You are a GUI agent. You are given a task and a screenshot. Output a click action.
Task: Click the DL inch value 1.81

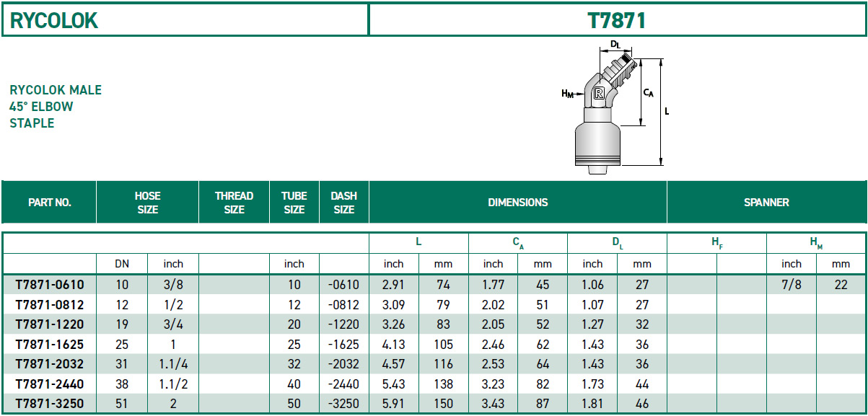(x=592, y=404)
